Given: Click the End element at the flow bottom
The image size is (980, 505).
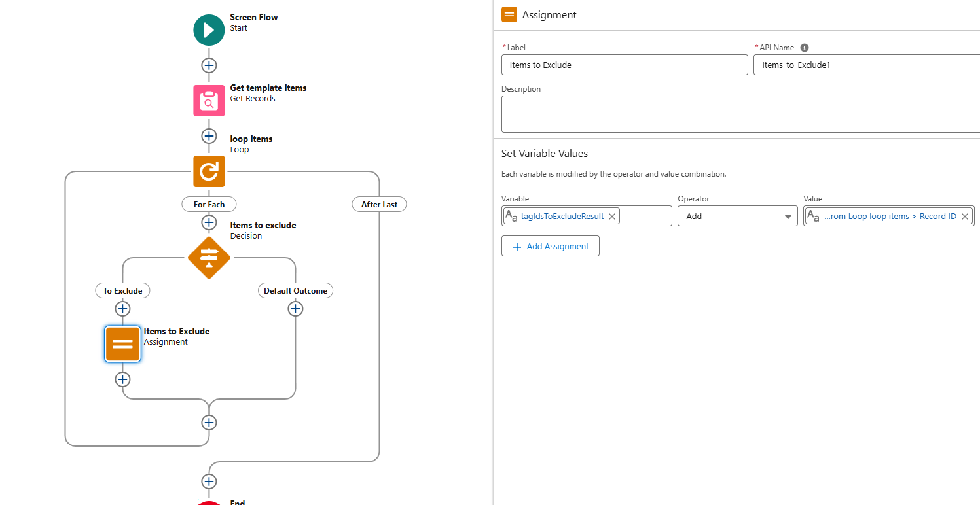Looking at the screenshot, I should point(209,502).
